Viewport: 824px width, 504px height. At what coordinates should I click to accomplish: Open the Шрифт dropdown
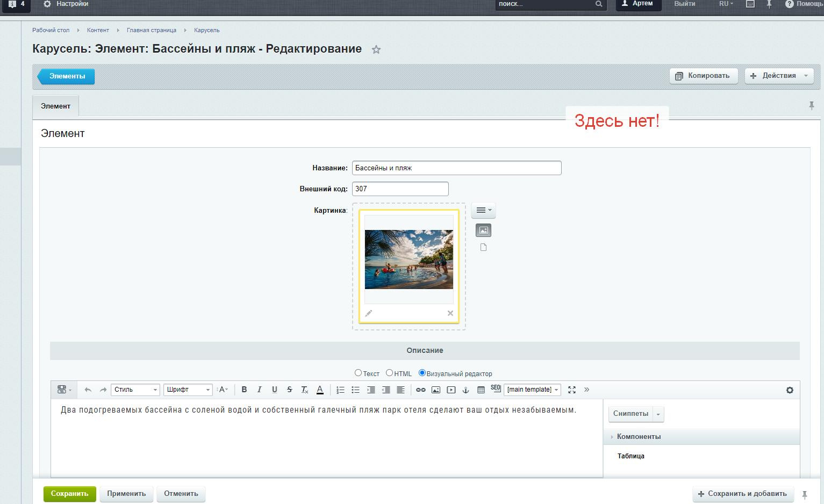click(x=188, y=390)
